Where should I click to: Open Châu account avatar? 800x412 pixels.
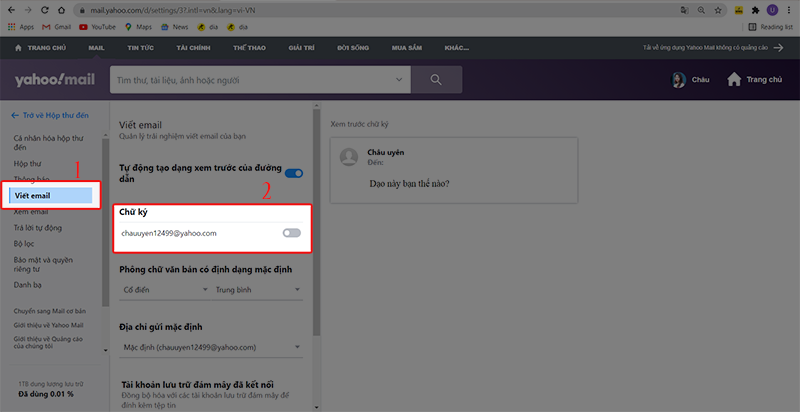(x=679, y=80)
